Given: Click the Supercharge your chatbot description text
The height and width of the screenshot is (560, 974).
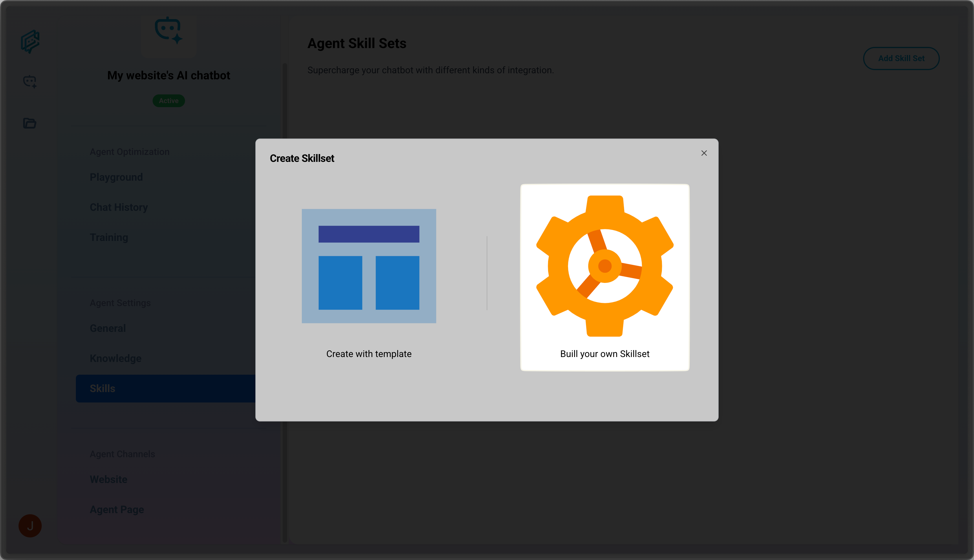Looking at the screenshot, I should click(431, 70).
